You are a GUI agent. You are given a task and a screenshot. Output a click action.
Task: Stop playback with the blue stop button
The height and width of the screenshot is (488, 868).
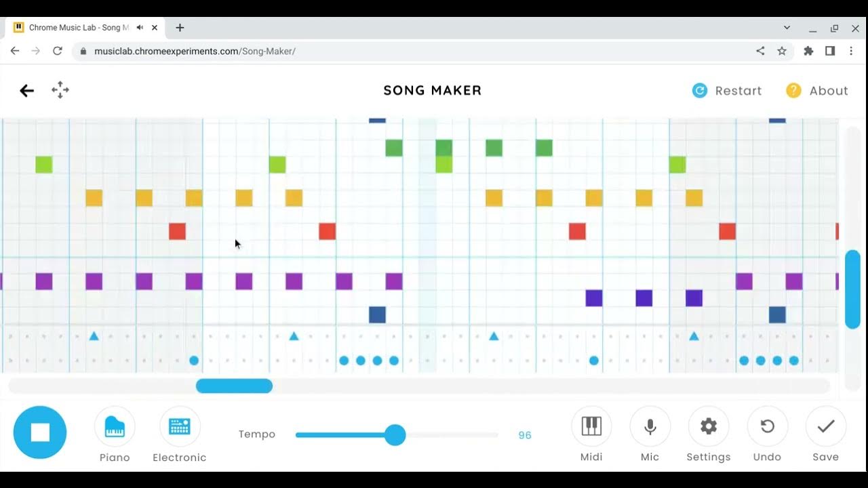[x=40, y=432]
